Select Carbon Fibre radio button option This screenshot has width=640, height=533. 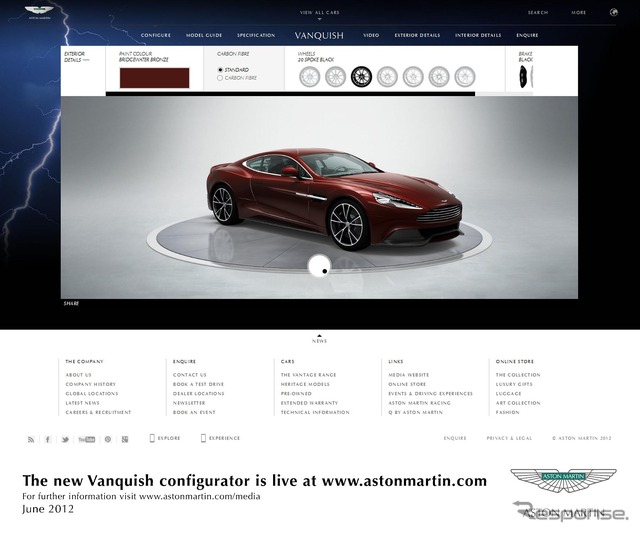tap(220, 78)
